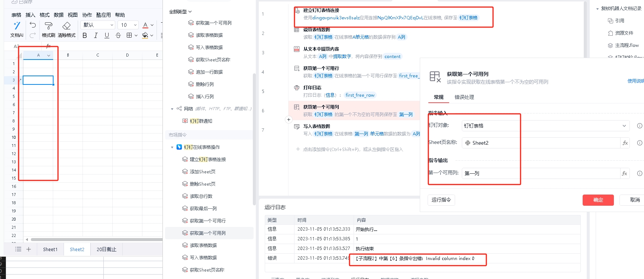Click the 钉钉群通知 command icon
The height and width of the screenshot is (279, 644).
[x=185, y=121]
